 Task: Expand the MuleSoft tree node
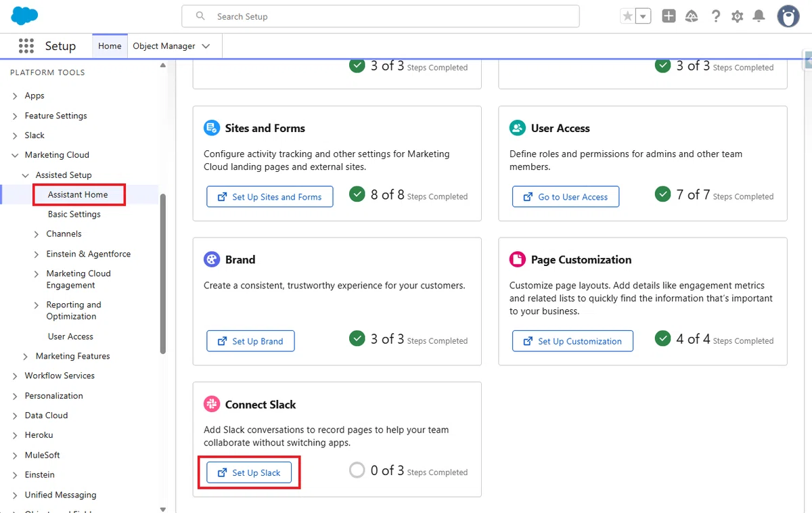tap(16, 455)
